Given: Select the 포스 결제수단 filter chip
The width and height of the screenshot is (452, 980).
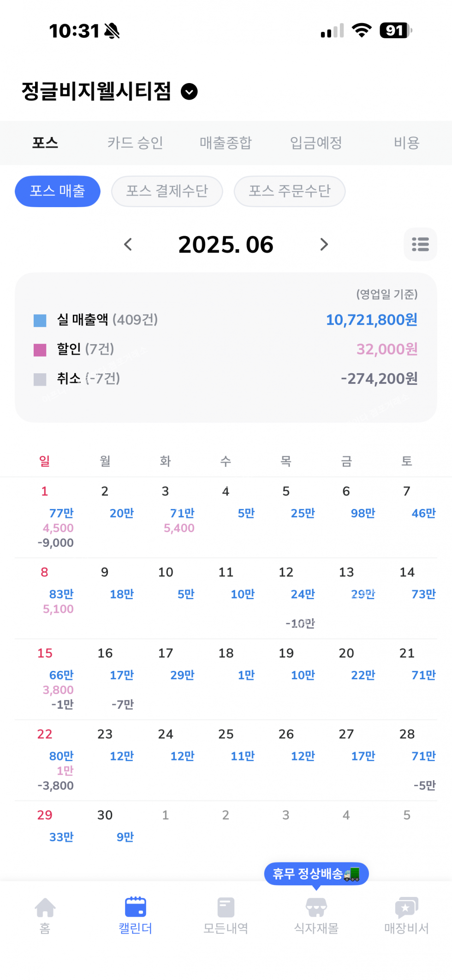Looking at the screenshot, I should tap(167, 191).
